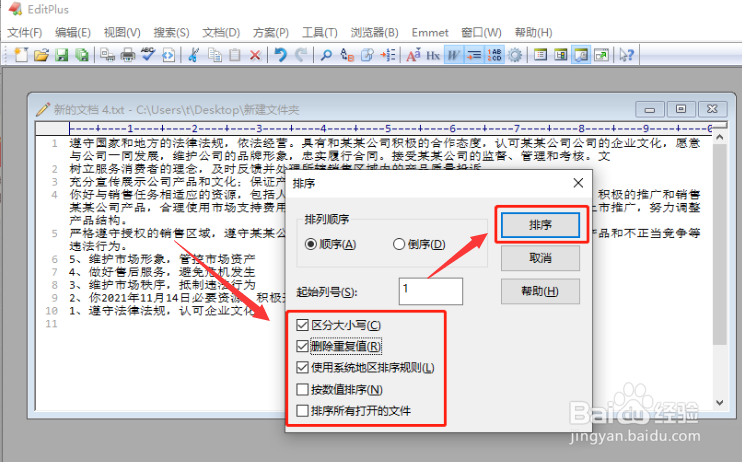Open the 视图(V) menu
The height and width of the screenshot is (462, 742).
122,33
